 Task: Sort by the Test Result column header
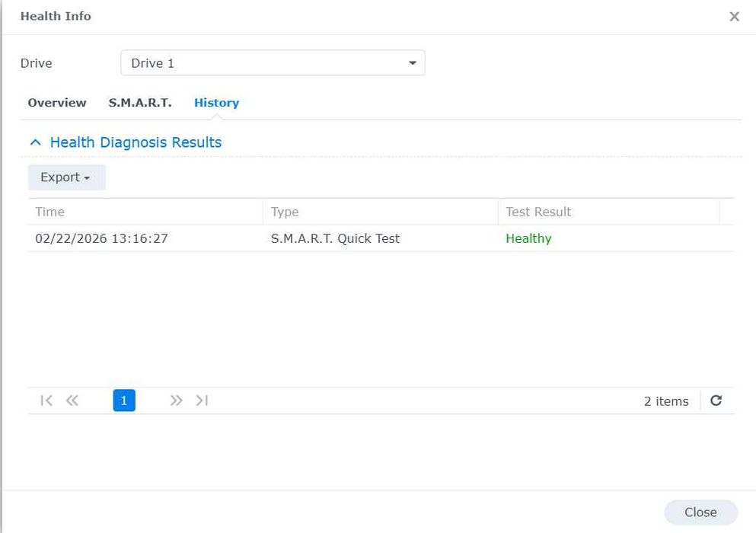pos(608,212)
